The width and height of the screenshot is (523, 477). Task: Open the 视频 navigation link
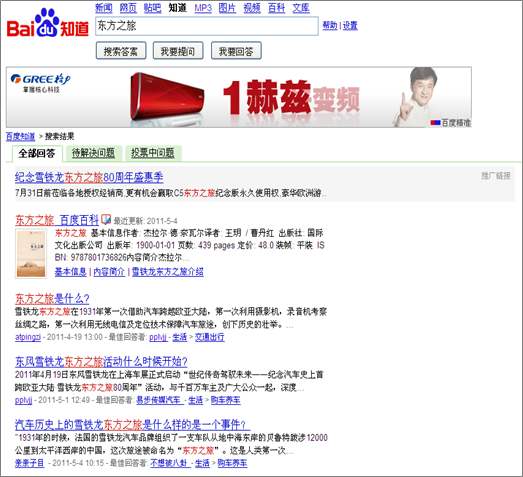tap(252, 8)
